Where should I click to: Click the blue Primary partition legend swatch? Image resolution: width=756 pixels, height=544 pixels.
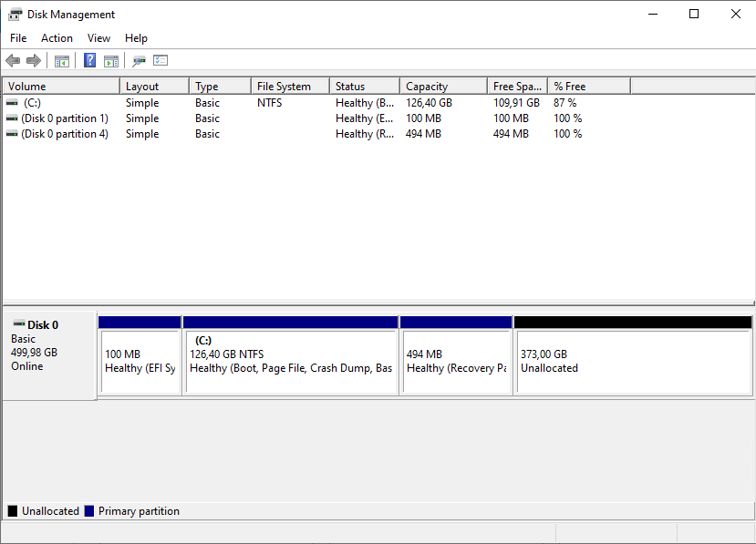(x=89, y=511)
